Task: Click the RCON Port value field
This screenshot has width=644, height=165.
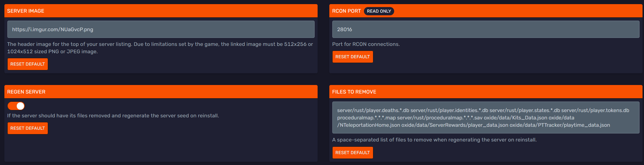Action: point(485,29)
